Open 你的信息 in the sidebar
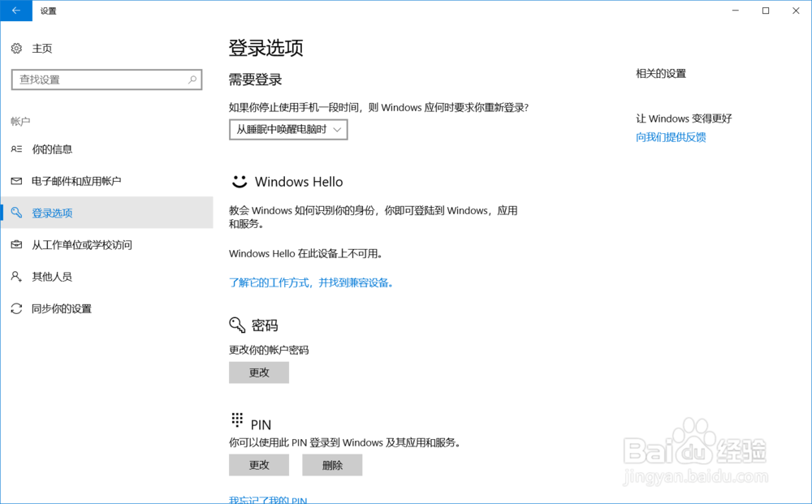812x504 pixels. click(x=52, y=149)
